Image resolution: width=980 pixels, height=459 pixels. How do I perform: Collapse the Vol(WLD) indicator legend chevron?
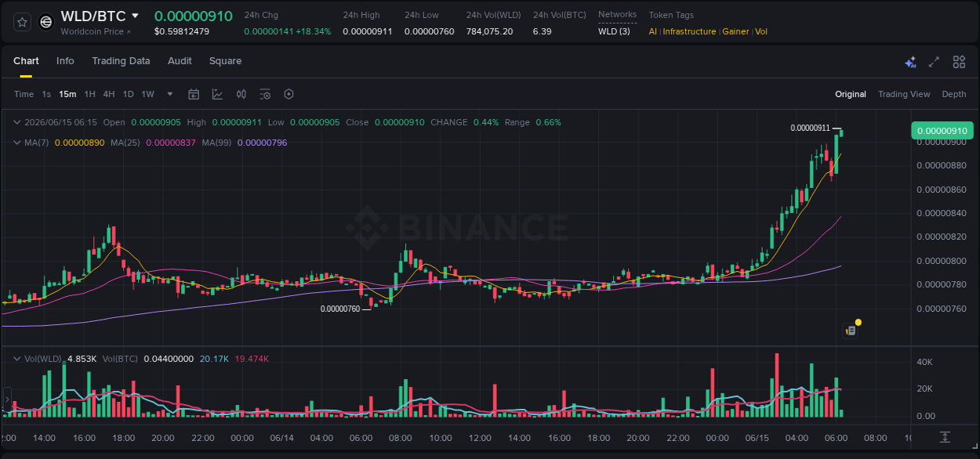pyautogui.click(x=17, y=358)
